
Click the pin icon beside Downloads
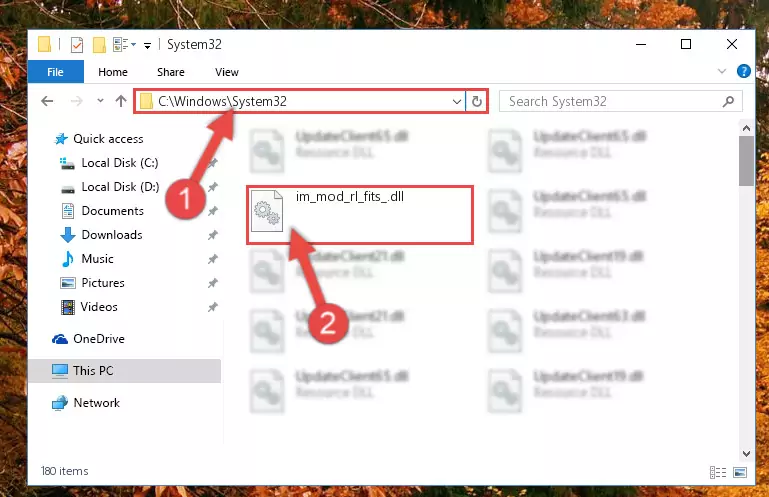pos(212,235)
